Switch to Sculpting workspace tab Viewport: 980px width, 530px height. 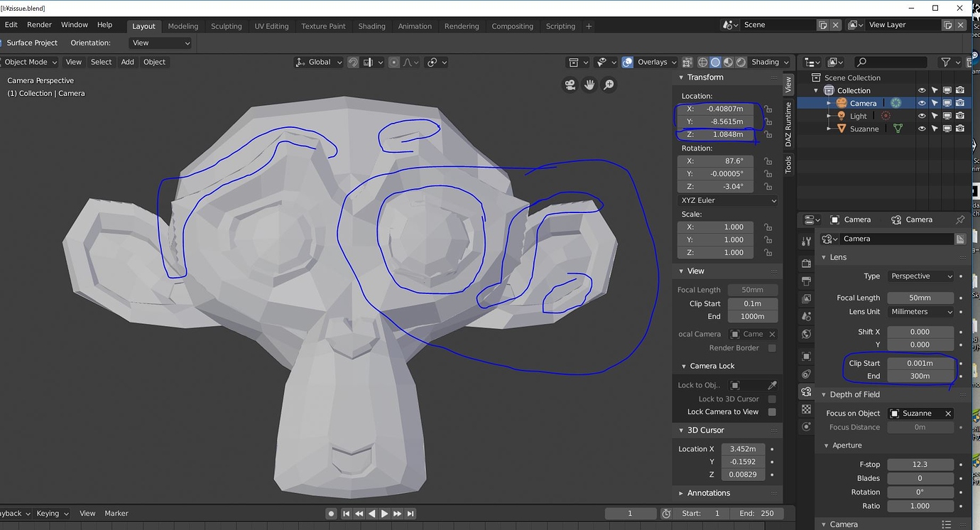pos(227,26)
